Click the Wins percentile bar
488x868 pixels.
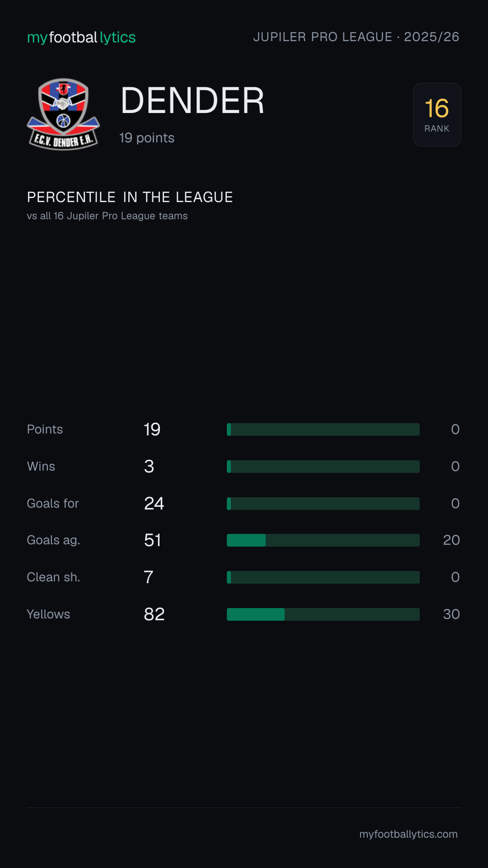click(323, 467)
